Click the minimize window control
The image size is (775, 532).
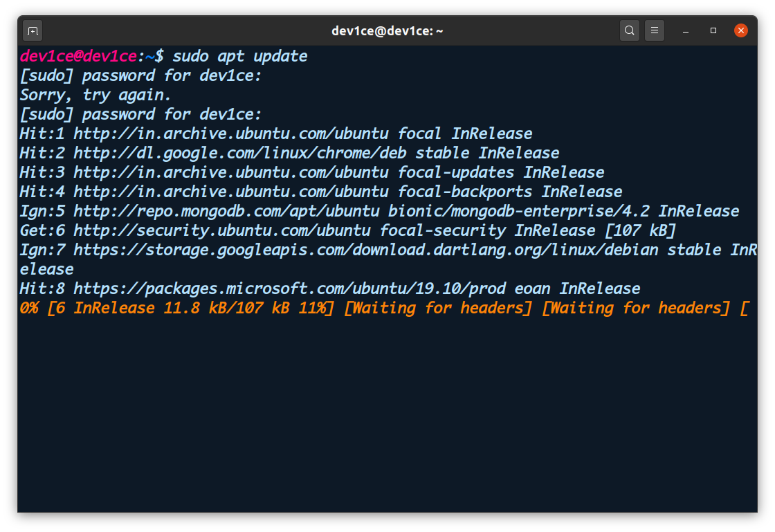[685, 30]
